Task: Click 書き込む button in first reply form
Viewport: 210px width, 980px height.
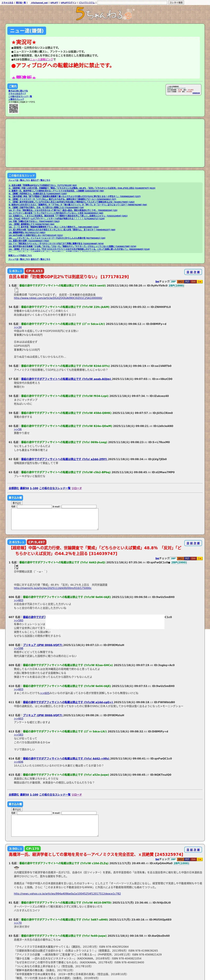Action: coord(17,503)
